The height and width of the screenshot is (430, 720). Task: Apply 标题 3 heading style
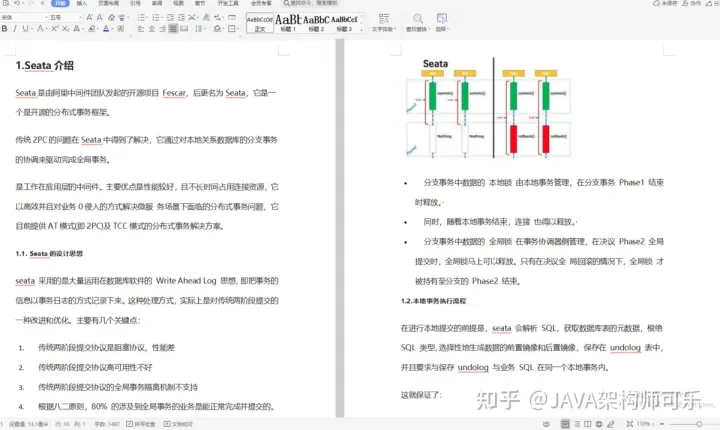coord(344,23)
